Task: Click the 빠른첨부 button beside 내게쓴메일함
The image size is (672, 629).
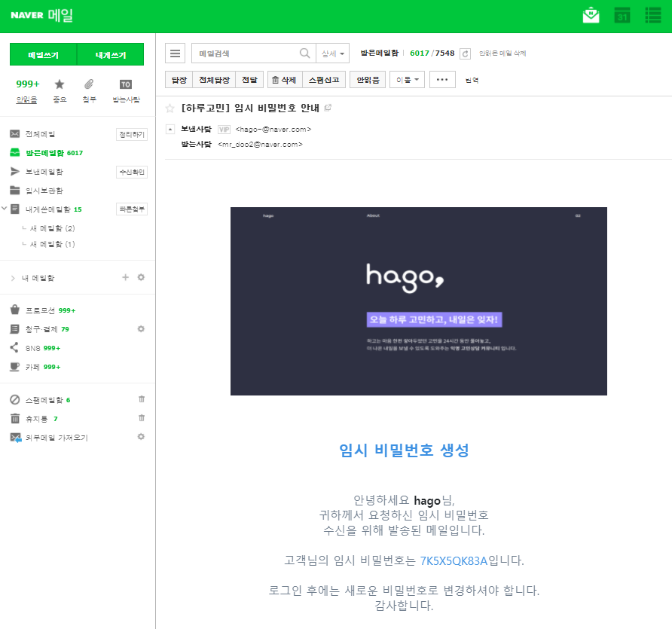Action: point(132,209)
